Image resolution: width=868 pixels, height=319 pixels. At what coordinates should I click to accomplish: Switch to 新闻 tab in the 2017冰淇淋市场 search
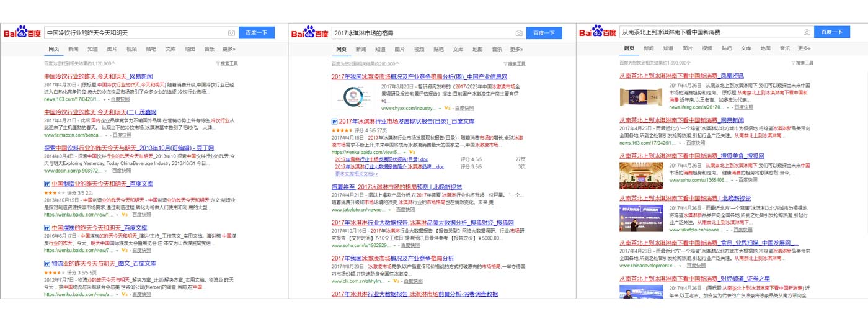tap(361, 49)
